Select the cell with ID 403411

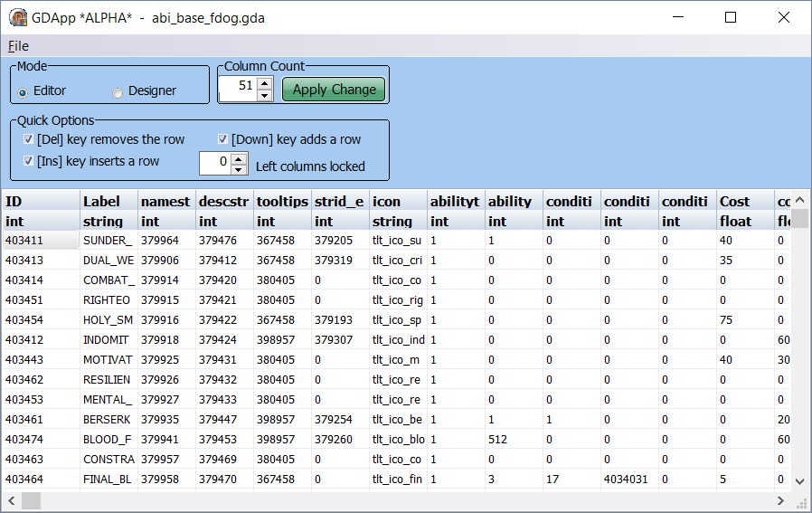pos(40,241)
